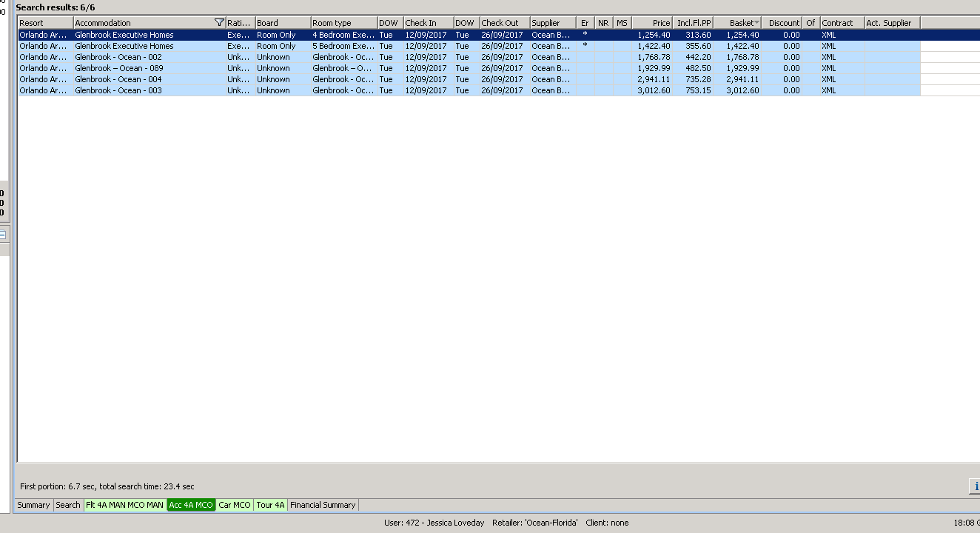Go to the Tour 4A tab

270,505
